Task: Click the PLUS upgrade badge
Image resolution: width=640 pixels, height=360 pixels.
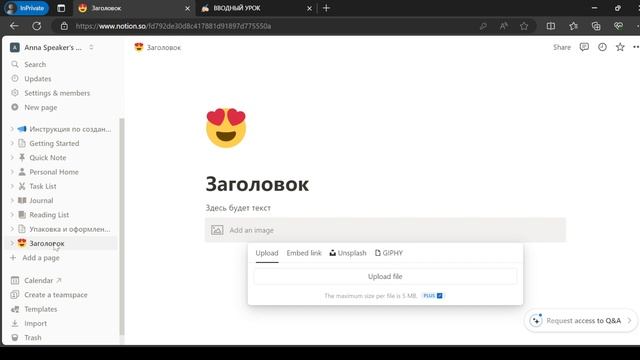Action: point(433,296)
